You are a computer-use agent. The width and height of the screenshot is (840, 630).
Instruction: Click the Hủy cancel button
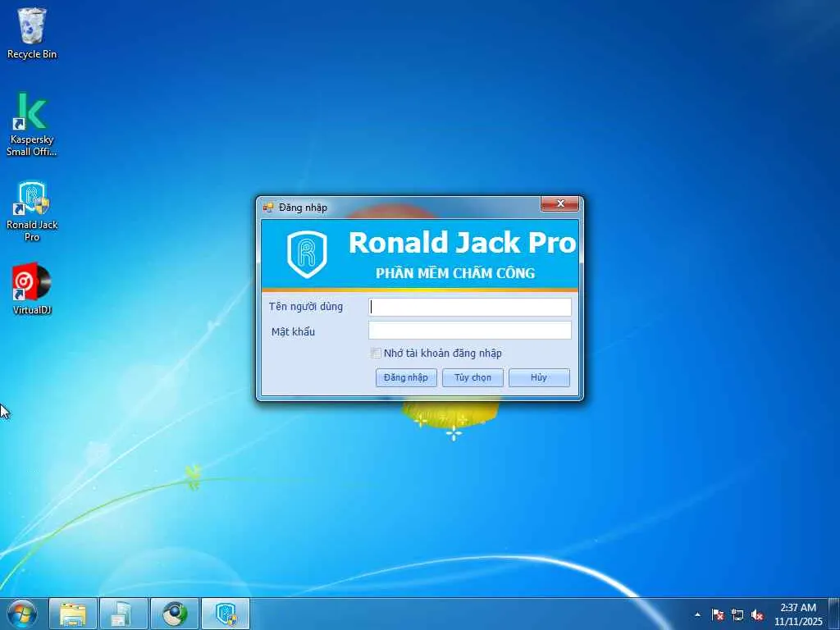click(539, 377)
